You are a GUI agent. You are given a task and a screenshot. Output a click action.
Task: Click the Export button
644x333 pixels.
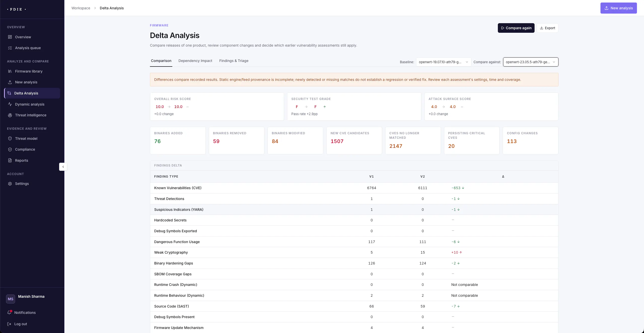click(x=547, y=28)
